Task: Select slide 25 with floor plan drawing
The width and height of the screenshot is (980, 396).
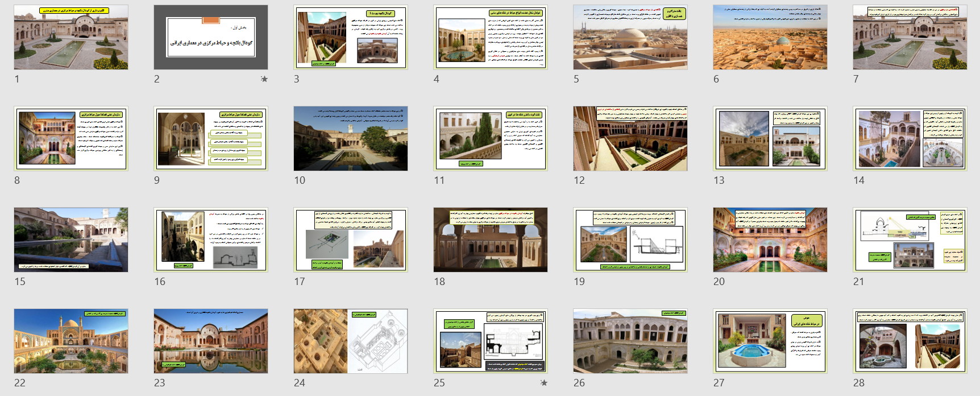Action: (x=491, y=341)
